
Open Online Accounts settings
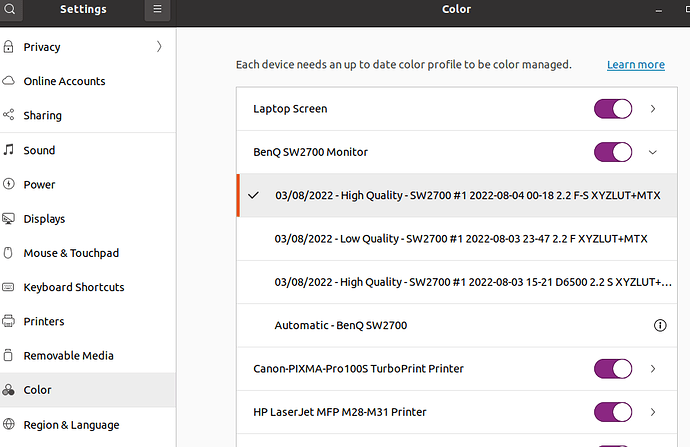coord(88,81)
